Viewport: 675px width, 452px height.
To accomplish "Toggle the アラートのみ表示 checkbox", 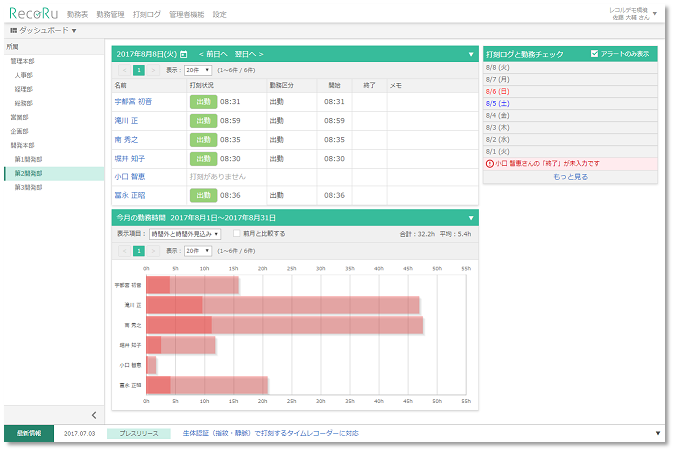I will (595, 53).
